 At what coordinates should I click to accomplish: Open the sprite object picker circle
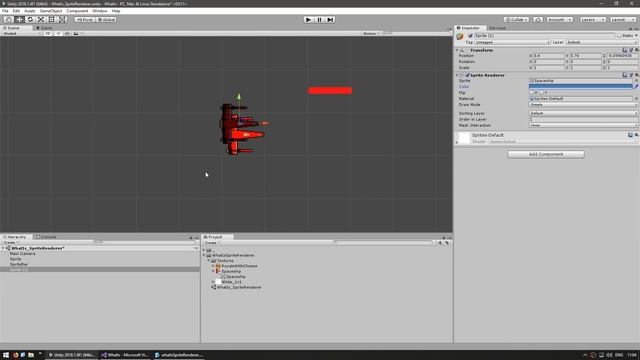pyautogui.click(x=636, y=81)
